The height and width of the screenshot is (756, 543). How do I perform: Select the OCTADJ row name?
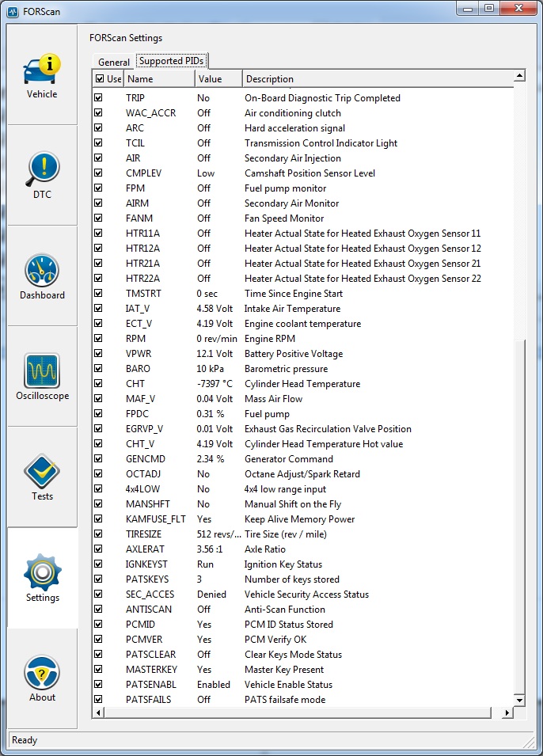(143, 474)
